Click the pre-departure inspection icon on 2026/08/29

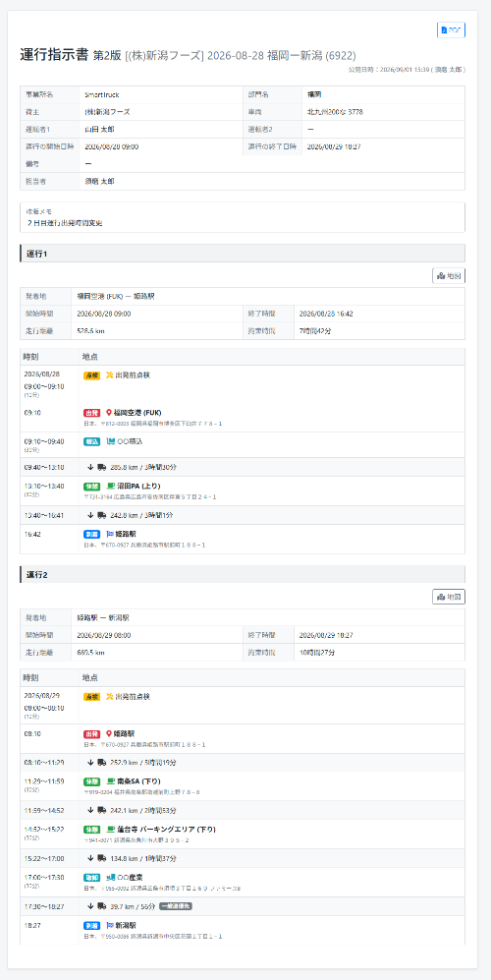tap(110, 696)
